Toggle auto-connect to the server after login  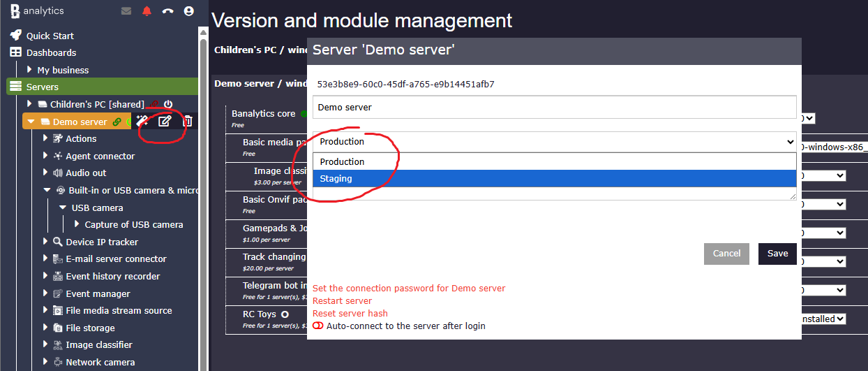(x=318, y=326)
